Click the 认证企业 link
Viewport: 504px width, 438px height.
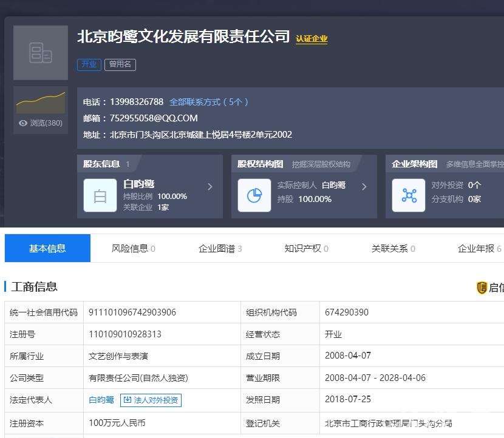click(312, 39)
